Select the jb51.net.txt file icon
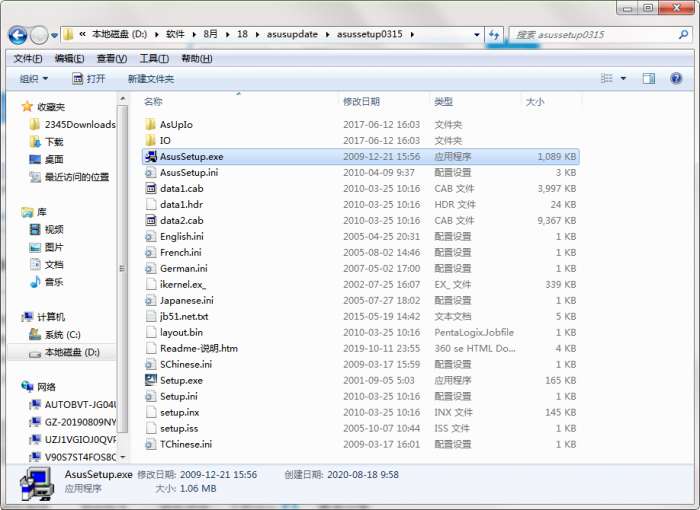The height and width of the screenshot is (510, 700). [x=151, y=316]
